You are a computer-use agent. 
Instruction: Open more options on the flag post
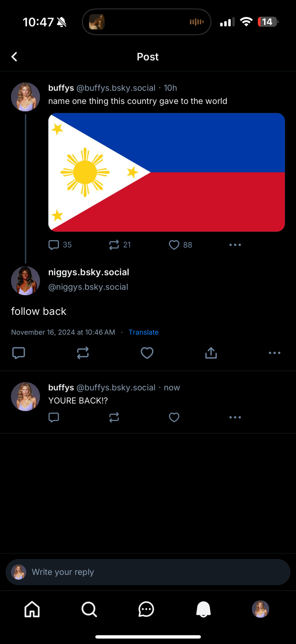[x=235, y=245]
